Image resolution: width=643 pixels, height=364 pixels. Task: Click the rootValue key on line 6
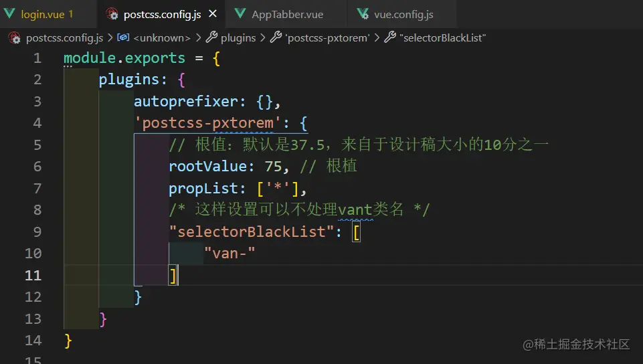pos(207,167)
